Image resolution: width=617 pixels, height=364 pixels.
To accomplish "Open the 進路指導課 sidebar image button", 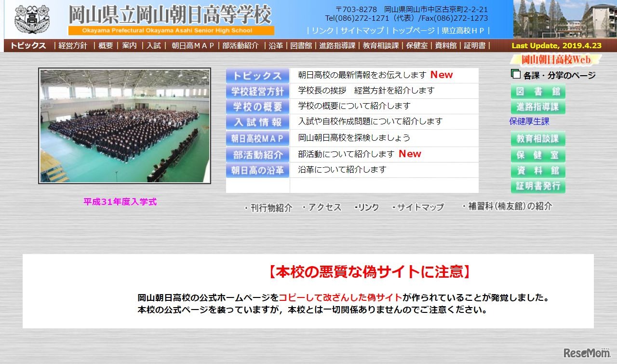I will click(538, 107).
